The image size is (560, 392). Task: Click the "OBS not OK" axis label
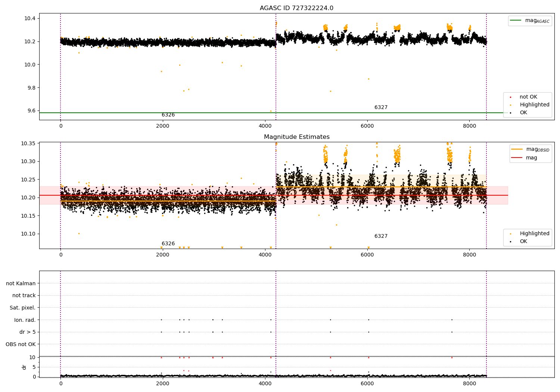(21, 344)
